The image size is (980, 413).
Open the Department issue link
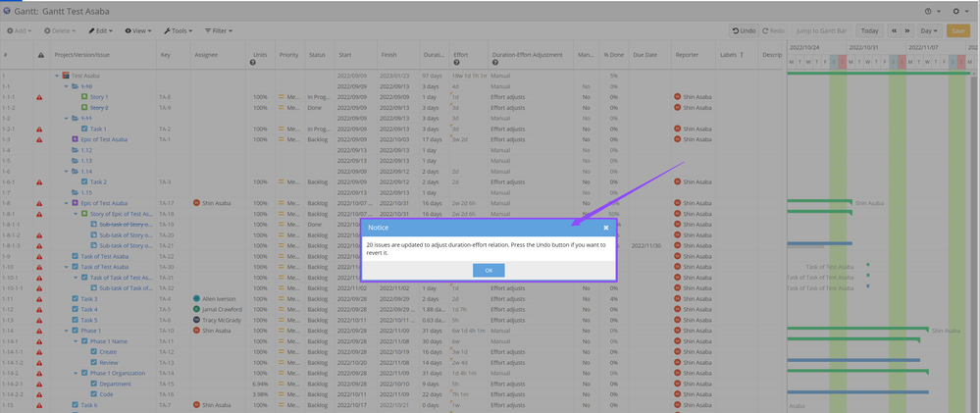[x=115, y=384]
